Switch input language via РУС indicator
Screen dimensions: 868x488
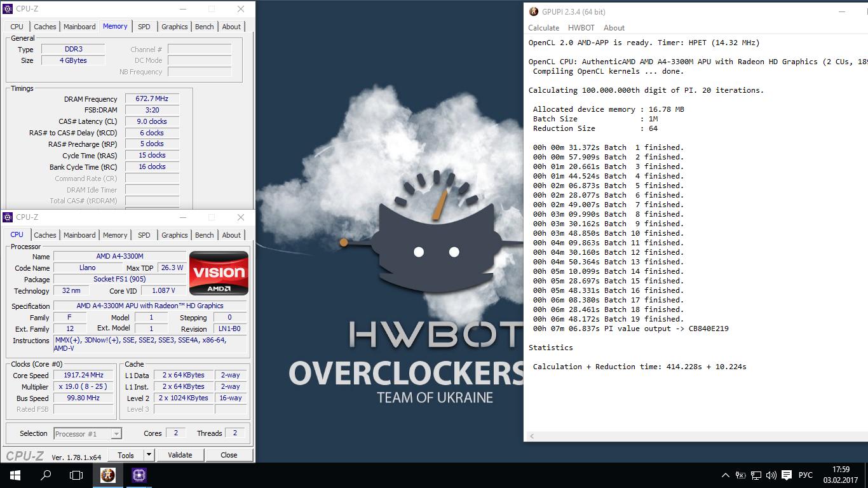[806, 475]
